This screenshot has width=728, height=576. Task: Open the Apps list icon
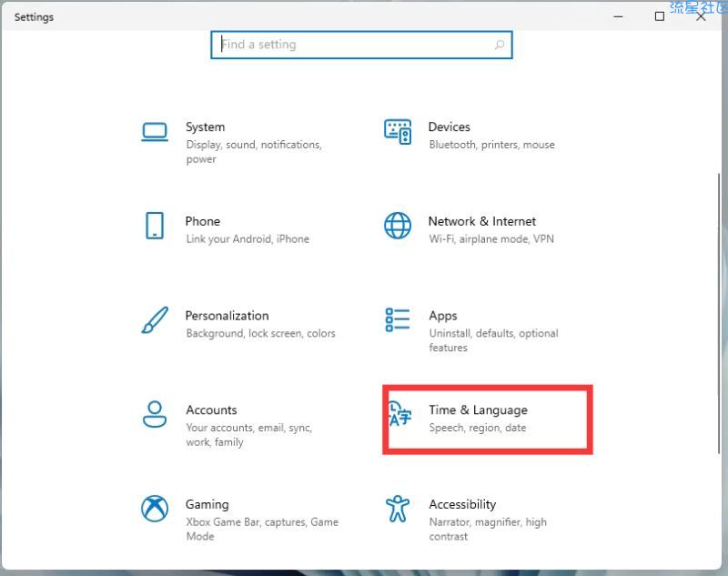tap(398, 320)
